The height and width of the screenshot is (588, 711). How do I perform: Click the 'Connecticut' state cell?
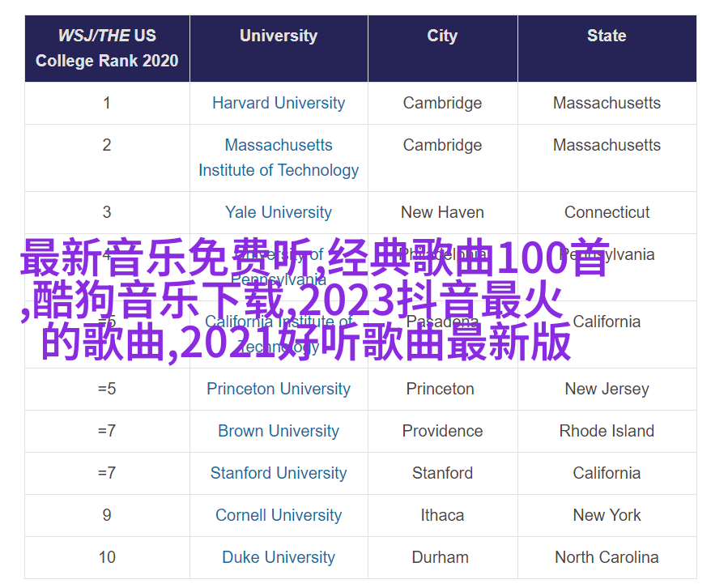click(607, 212)
